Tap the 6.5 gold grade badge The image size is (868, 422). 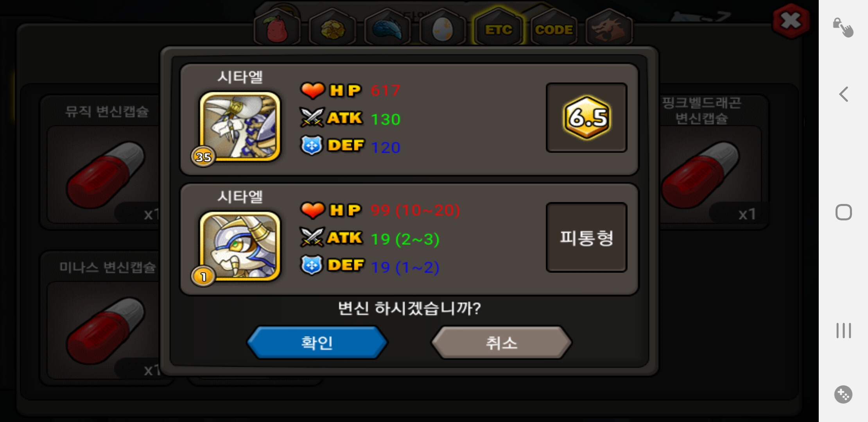(586, 118)
